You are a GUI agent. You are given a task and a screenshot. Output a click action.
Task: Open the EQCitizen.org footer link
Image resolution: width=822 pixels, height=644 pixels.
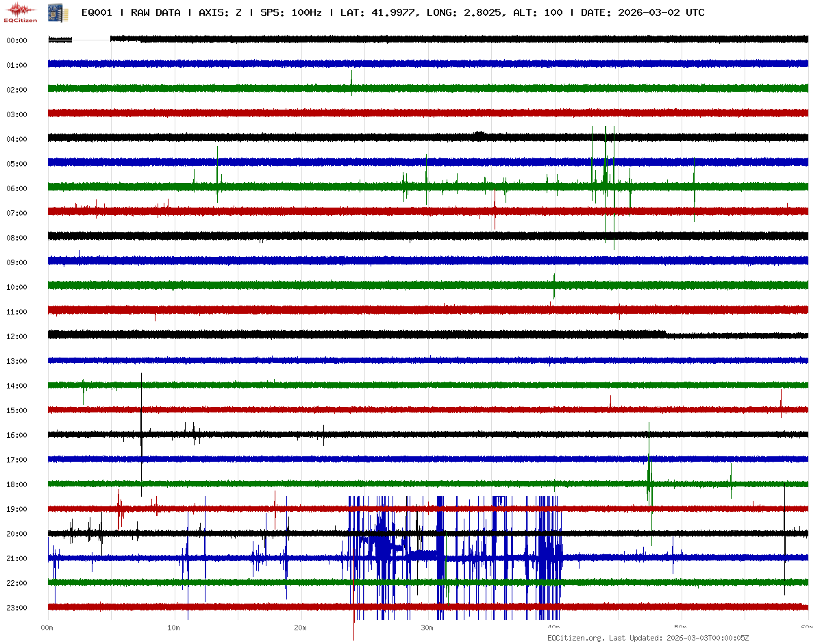tap(575, 637)
